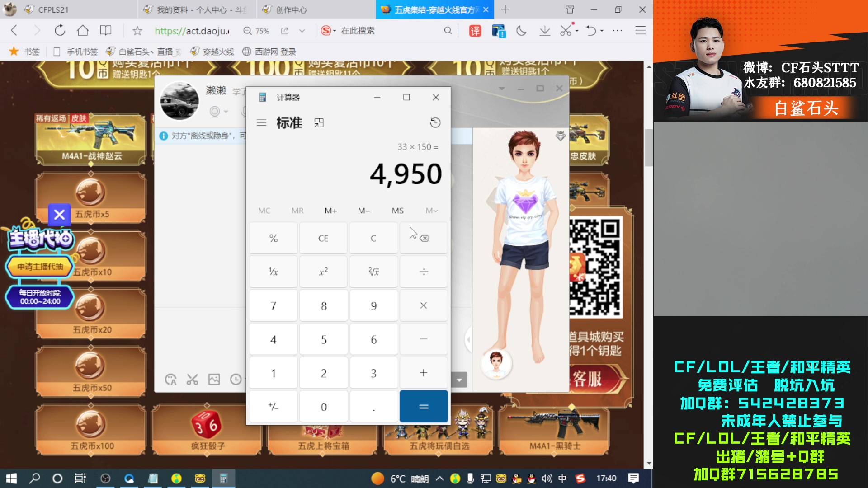The height and width of the screenshot is (488, 868).
Task: Open screenshot scissors dropdown arrow
Action: click(x=577, y=31)
